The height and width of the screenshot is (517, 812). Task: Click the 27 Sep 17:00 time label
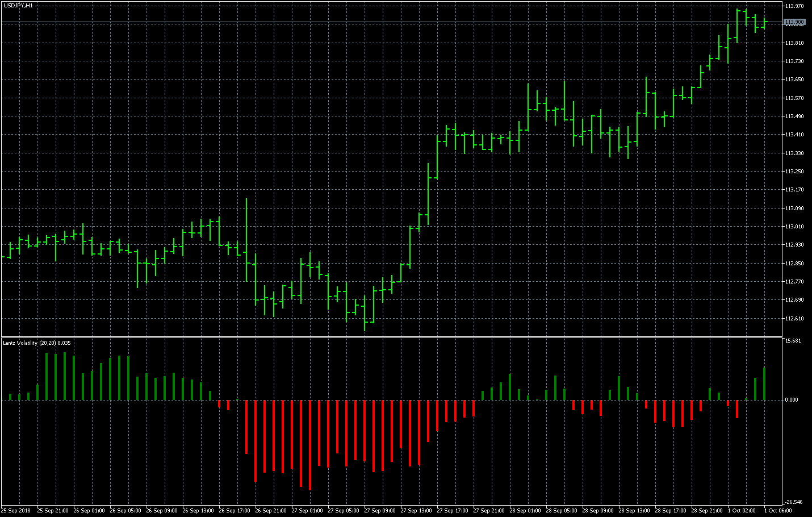pos(453,511)
